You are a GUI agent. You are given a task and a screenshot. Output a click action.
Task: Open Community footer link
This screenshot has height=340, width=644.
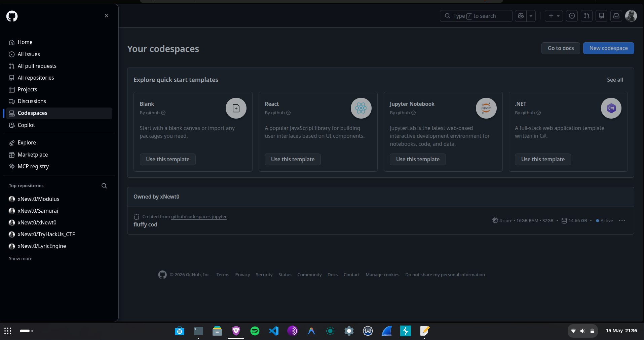point(309,275)
